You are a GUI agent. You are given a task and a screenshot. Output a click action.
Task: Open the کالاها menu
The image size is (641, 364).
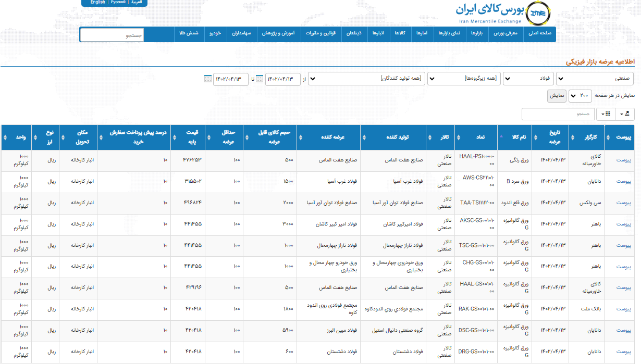[x=400, y=34]
